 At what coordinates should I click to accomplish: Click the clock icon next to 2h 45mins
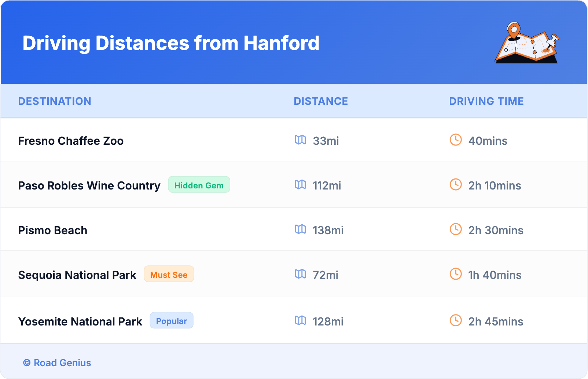456,321
